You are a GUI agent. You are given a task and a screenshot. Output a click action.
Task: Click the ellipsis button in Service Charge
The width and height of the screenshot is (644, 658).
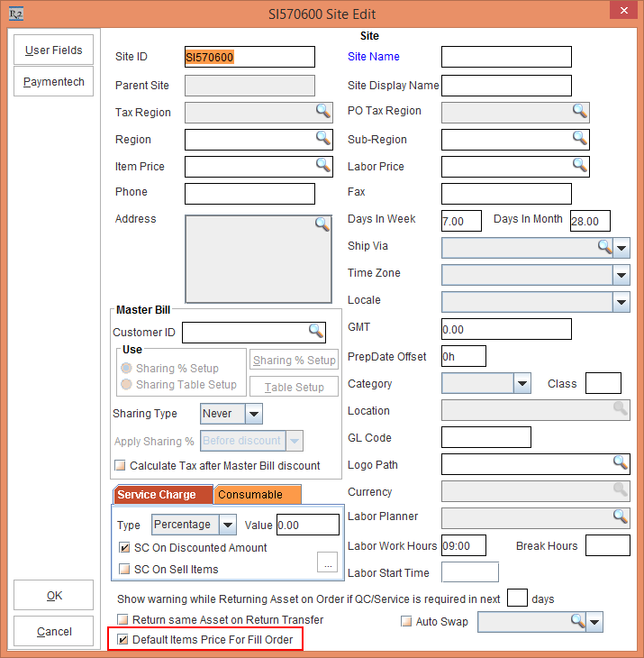328,562
